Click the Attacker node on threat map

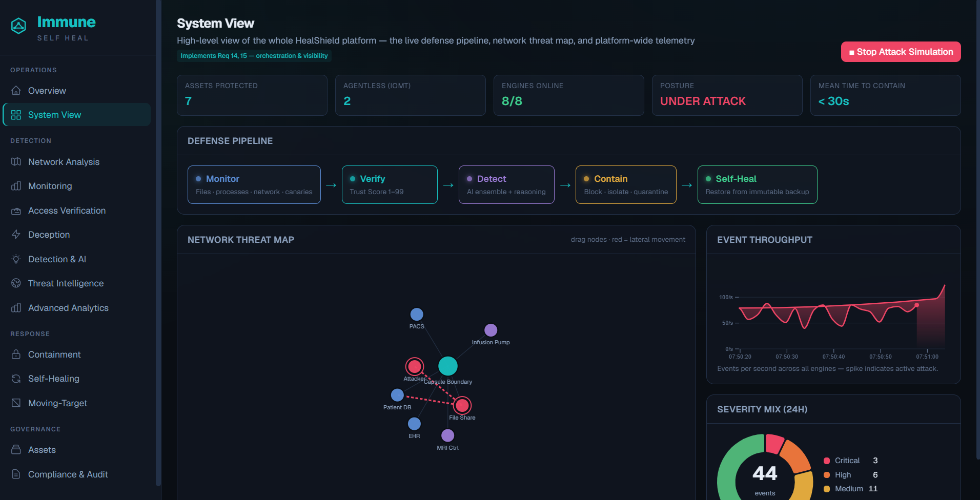coord(414,366)
